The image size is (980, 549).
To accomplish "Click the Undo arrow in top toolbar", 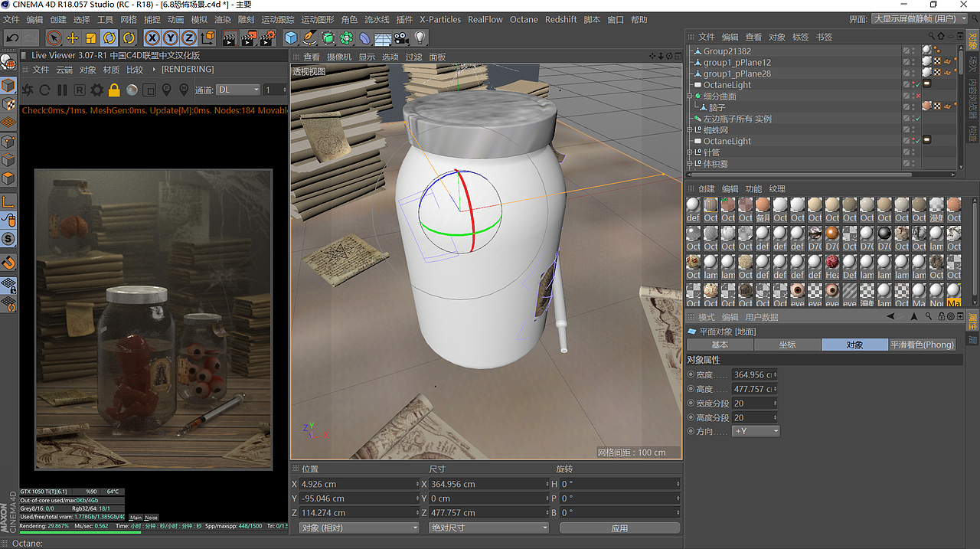I will pos(12,38).
